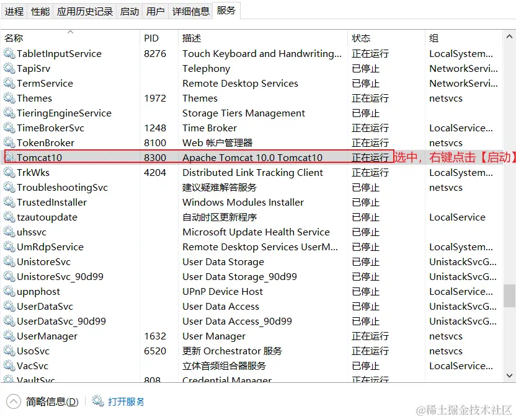Click the service icon beside Themes name
516x420 pixels.
tap(9, 98)
